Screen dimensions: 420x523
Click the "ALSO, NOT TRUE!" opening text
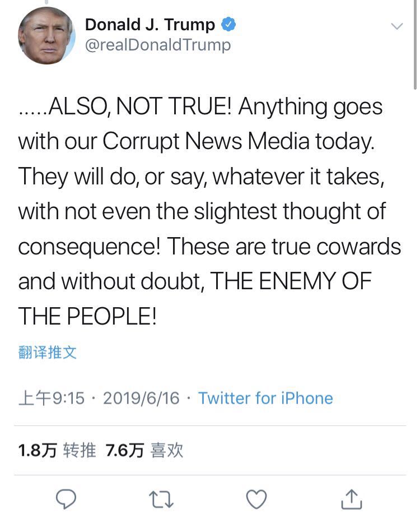[140, 107]
